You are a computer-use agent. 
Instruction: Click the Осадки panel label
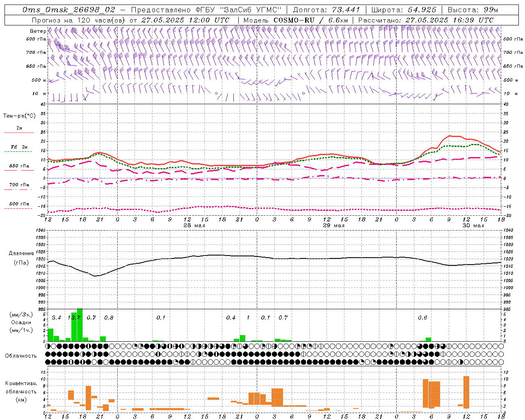[x=21, y=322]
